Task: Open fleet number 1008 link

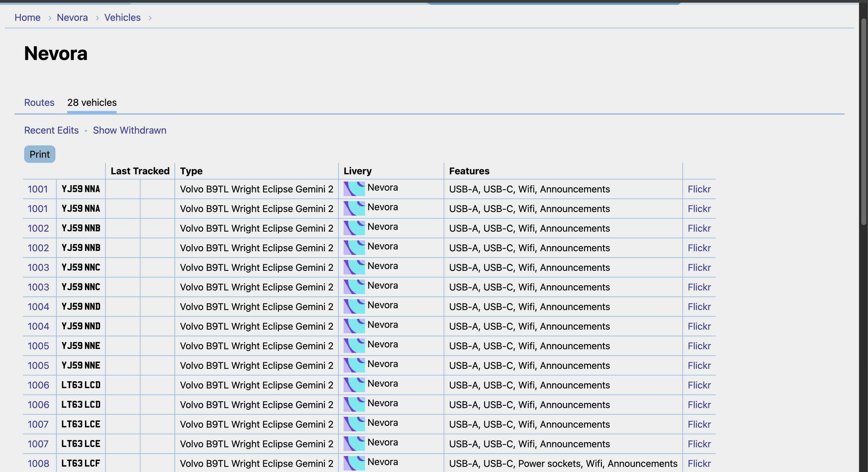Action: pos(38,464)
